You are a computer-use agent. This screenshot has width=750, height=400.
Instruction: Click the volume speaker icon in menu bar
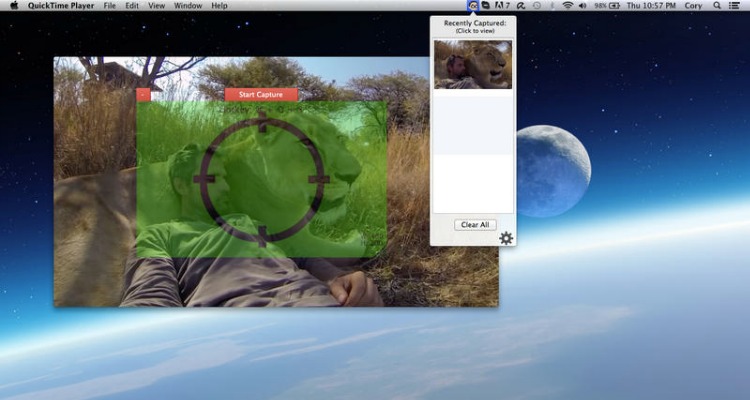click(x=584, y=6)
